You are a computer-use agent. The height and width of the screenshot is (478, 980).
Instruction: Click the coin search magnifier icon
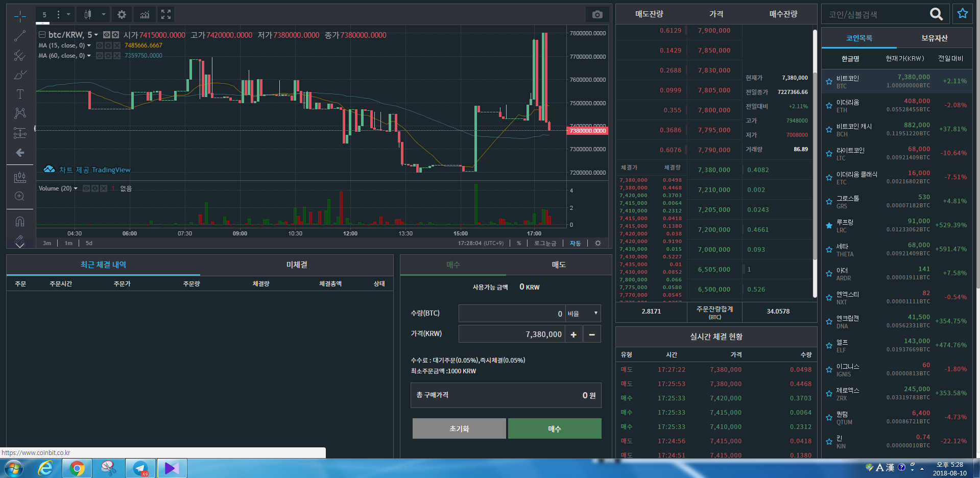(936, 14)
